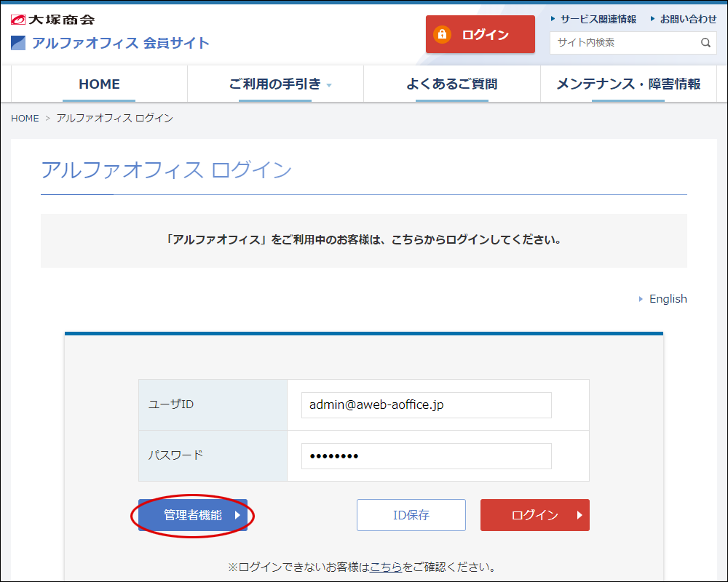Click the パスワード input field

[x=426, y=455]
